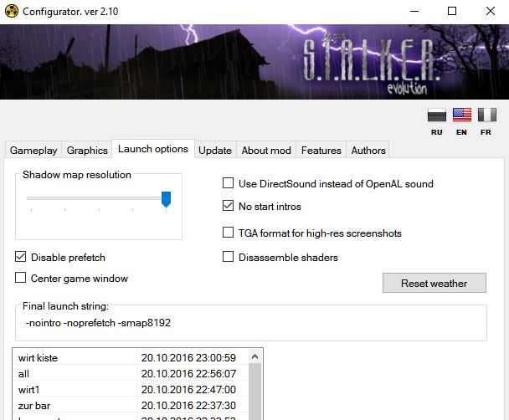This screenshot has height=420, width=509.
Task: Click the date 20.10.2016 22:37:30
Action: (188, 406)
